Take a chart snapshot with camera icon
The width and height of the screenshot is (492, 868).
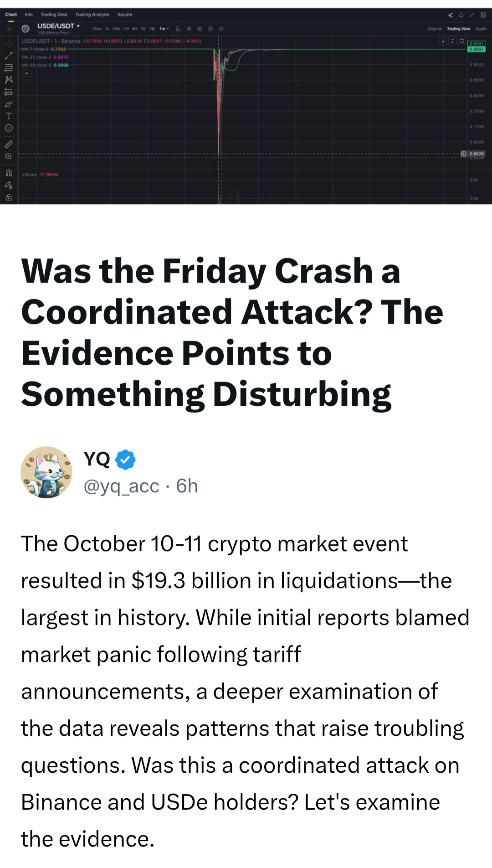[200, 29]
